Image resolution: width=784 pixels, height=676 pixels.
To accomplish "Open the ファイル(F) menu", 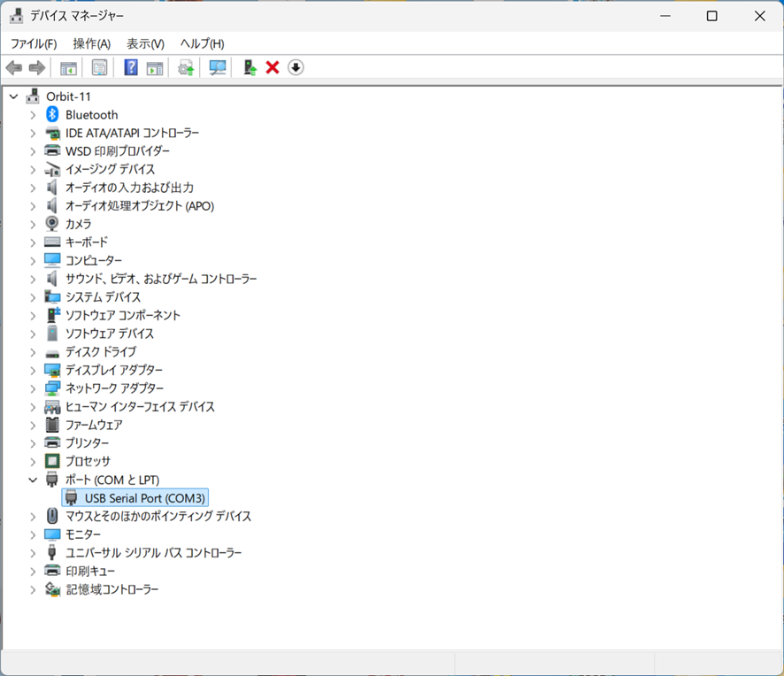I will (34, 43).
